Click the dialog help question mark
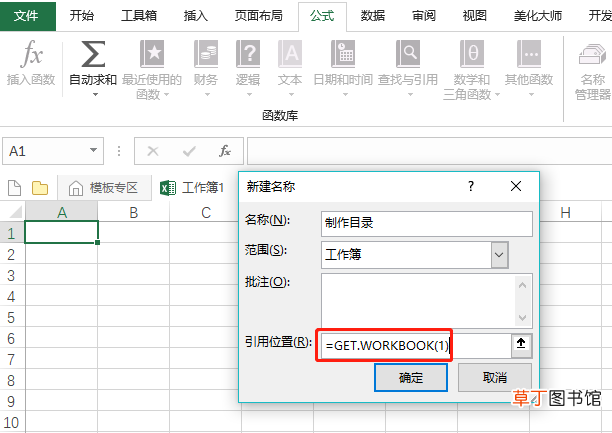The height and width of the screenshot is (433, 612). [471, 186]
